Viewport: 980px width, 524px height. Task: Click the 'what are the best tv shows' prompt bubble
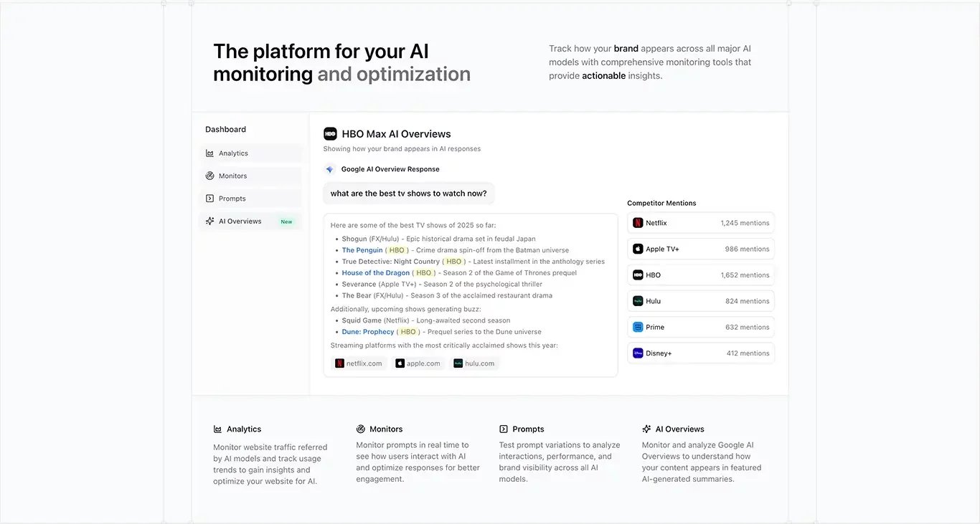coord(409,194)
